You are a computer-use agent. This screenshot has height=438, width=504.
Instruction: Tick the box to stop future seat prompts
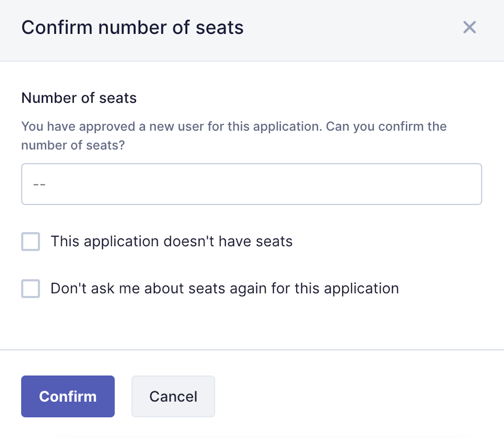pyautogui.click(x=31, y=289)
